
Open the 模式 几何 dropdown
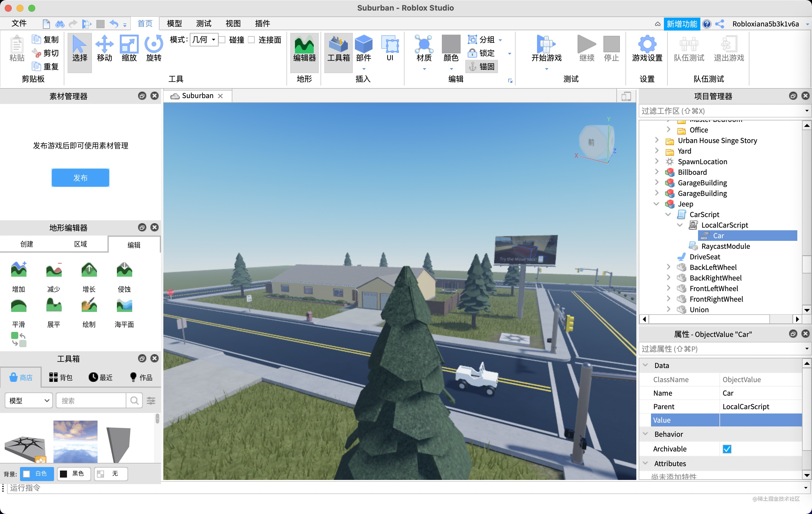coord(204,40)
